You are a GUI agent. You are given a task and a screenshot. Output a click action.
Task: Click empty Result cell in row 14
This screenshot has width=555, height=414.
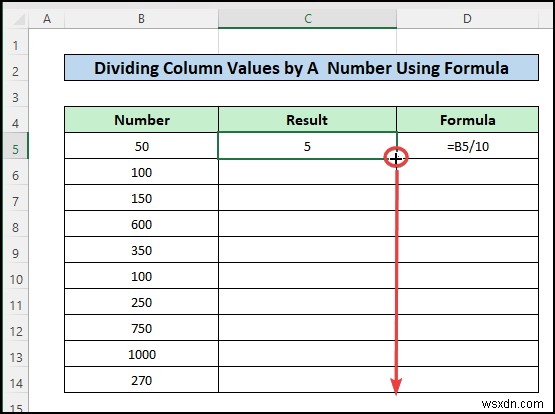(x=307, y=380)
